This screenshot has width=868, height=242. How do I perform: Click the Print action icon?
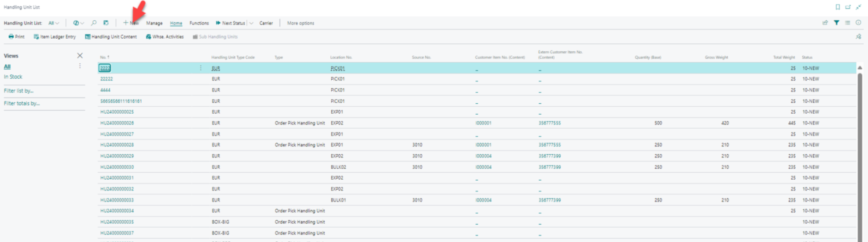tap(17, 37)
